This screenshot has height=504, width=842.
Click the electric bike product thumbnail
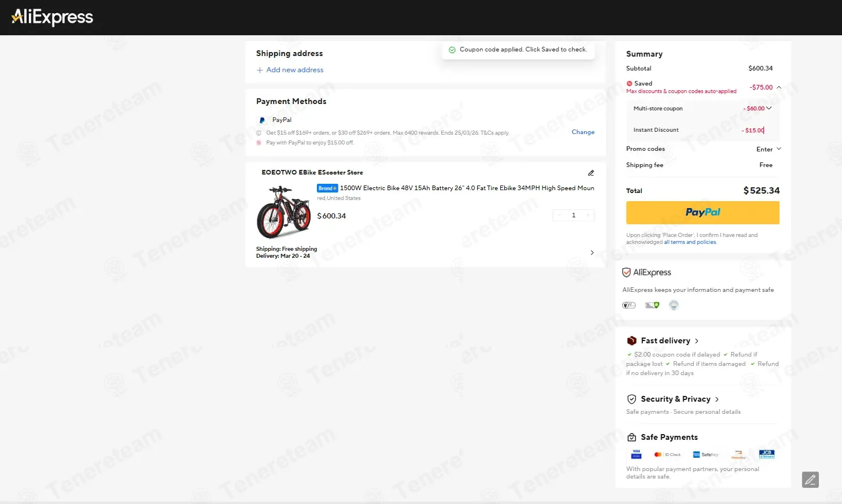pos(283,212)
